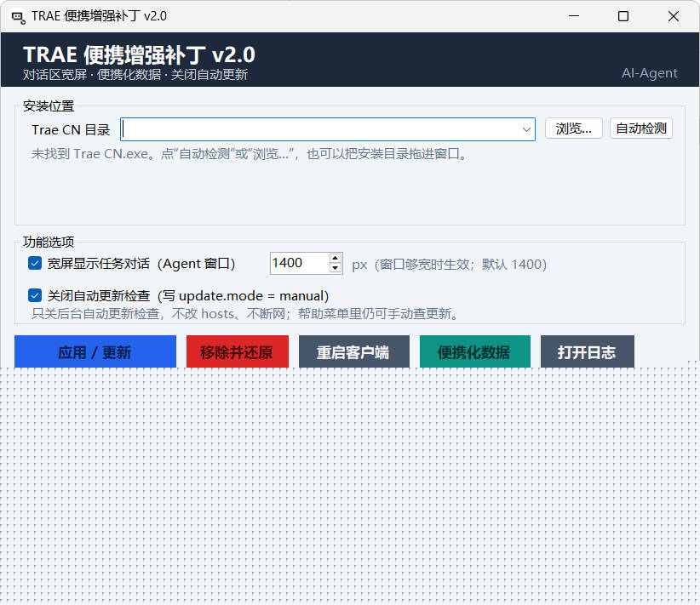The image size is (700, 605).
Task: Maximize the TRAE patch window
Action: point(623,16)
